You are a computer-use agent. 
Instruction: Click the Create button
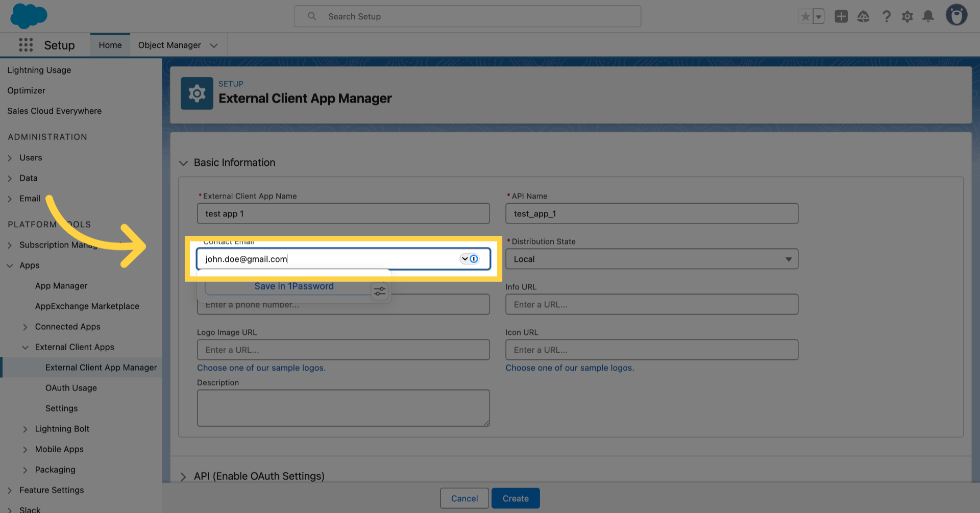tap(516, 498)
